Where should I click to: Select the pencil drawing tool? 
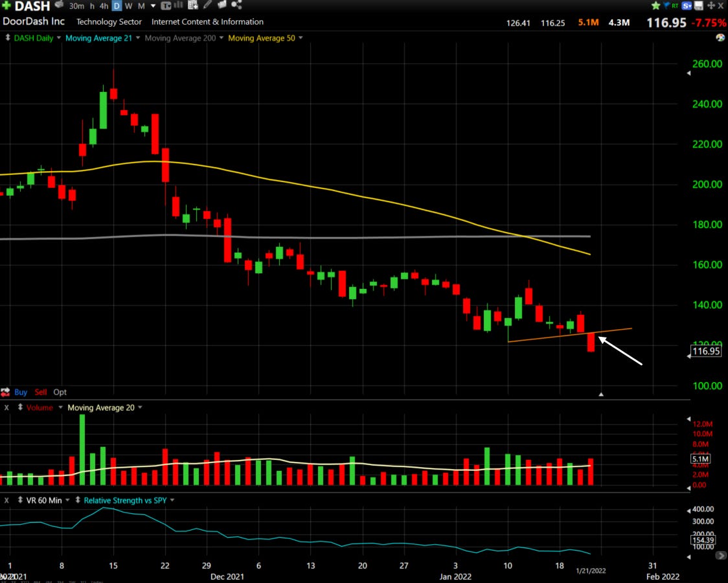[x=207, y=5]
